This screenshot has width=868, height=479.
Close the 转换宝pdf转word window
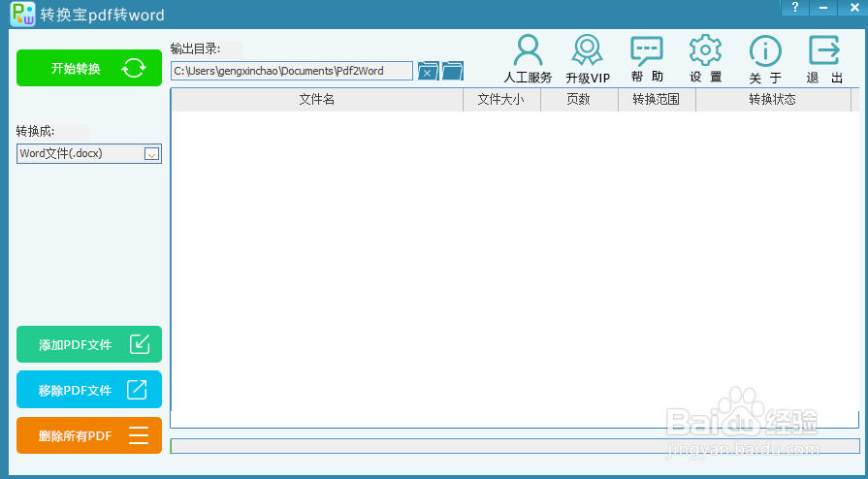pyautogui.click(x=853, y=8)
